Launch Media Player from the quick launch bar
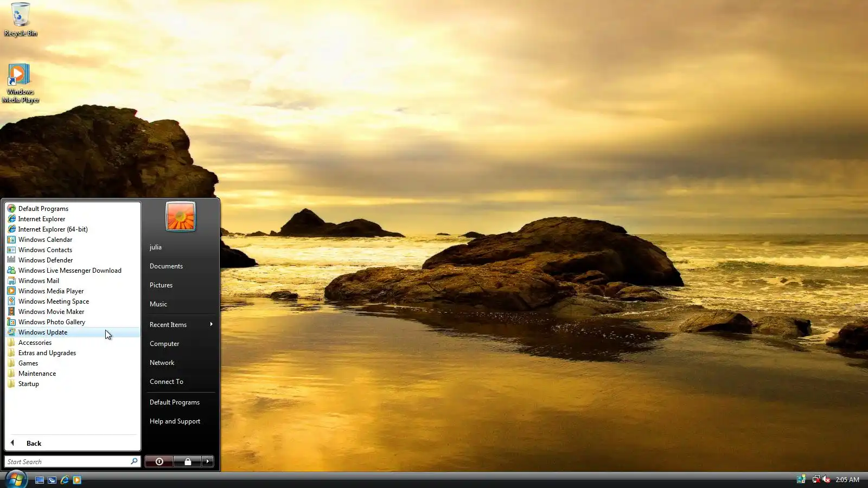The width and height of the screenshot is (868, 488). tap(77, 480)
